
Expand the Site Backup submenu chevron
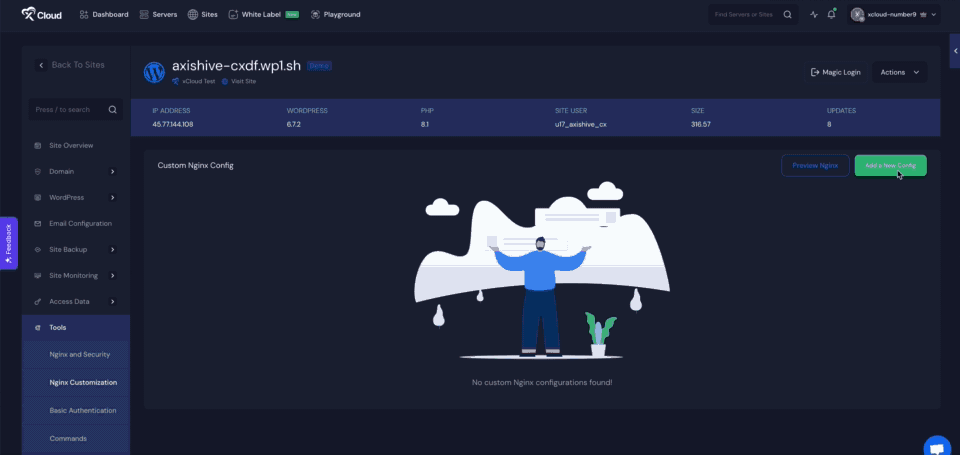click(x=113, y=250)
